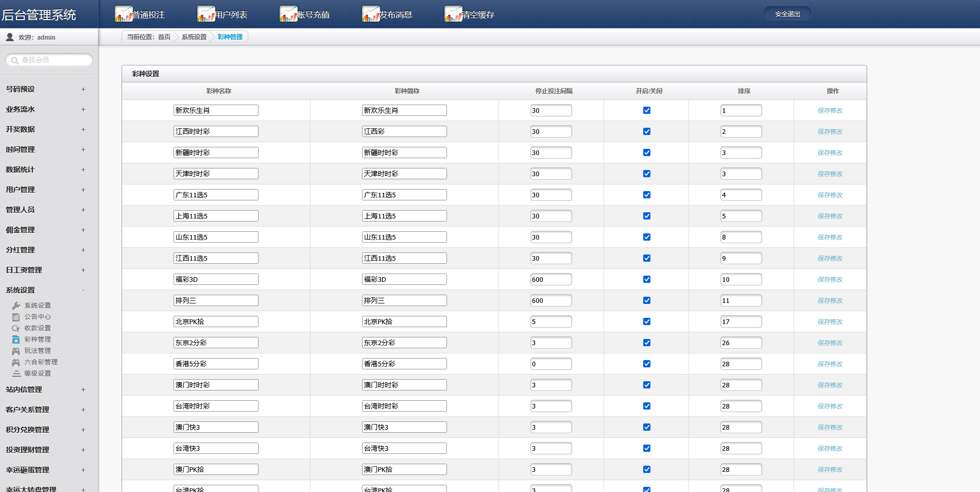
Task: Click 保存修改 for 上海11选5 row
Action: coord(830,216)
